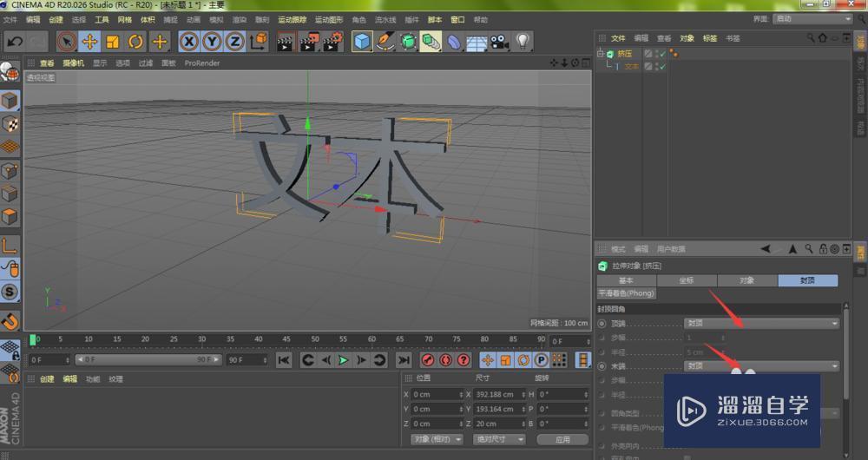Viewport: 868px width, 460px height.
Task: Open the cube primitive object tool
Action: (362, 41)
